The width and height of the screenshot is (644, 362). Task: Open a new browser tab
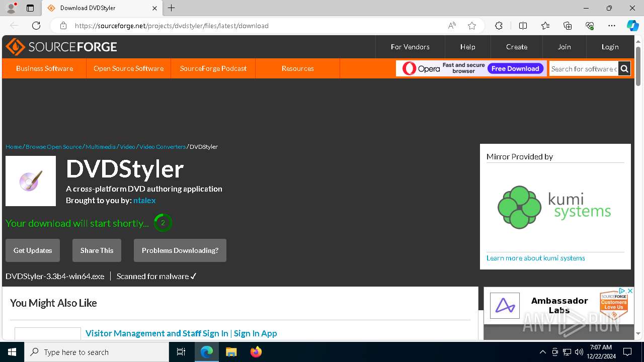(x=172, y=8)
